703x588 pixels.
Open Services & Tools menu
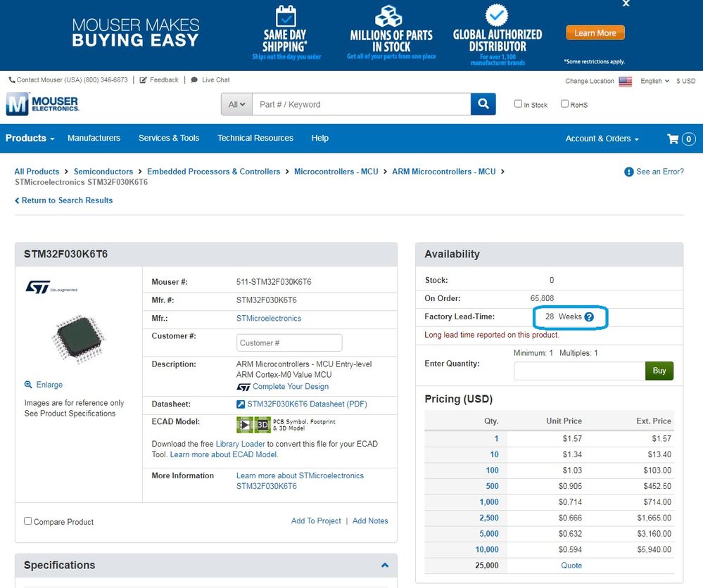(x=169, y=138)
